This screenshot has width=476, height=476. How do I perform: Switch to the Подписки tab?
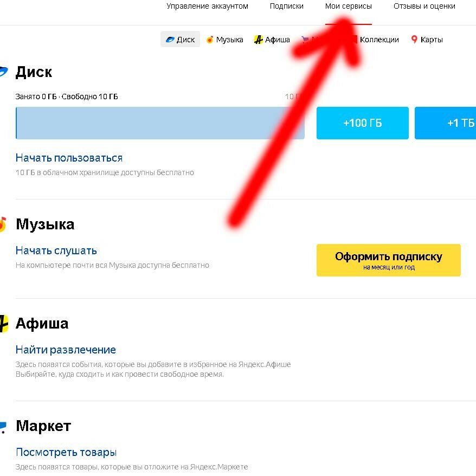(287, 6)
